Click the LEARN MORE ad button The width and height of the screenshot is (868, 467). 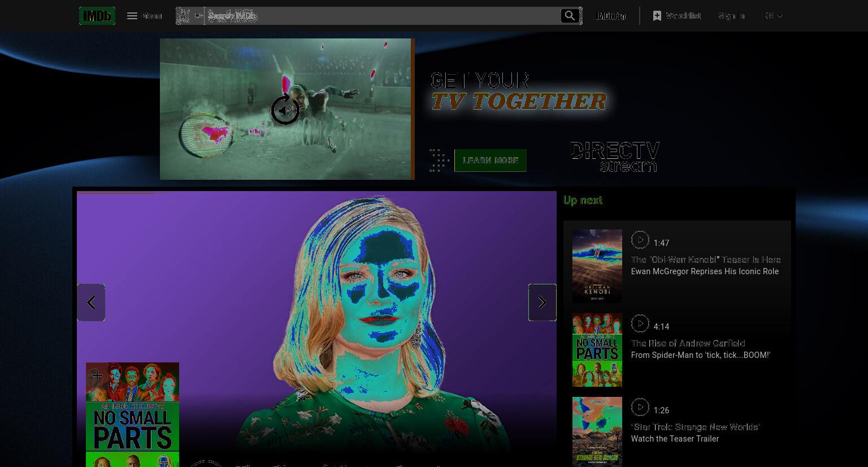[x=491, y=161]
